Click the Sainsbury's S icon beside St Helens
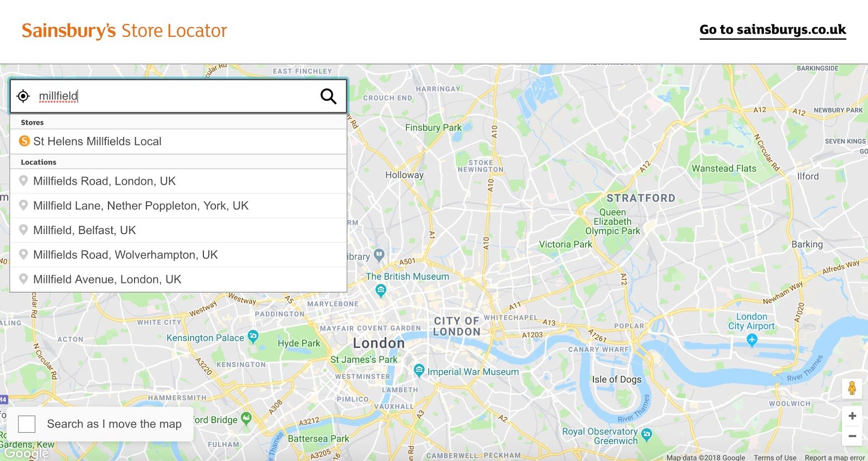 point(24,141)
